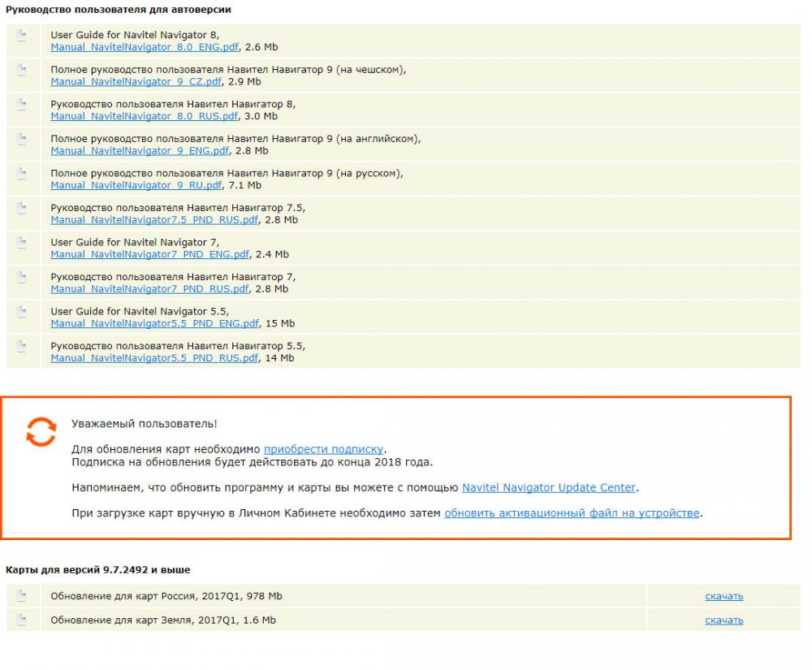Click 'скачать' for Россия 2017Q1 map

click(x=723, y=596)
